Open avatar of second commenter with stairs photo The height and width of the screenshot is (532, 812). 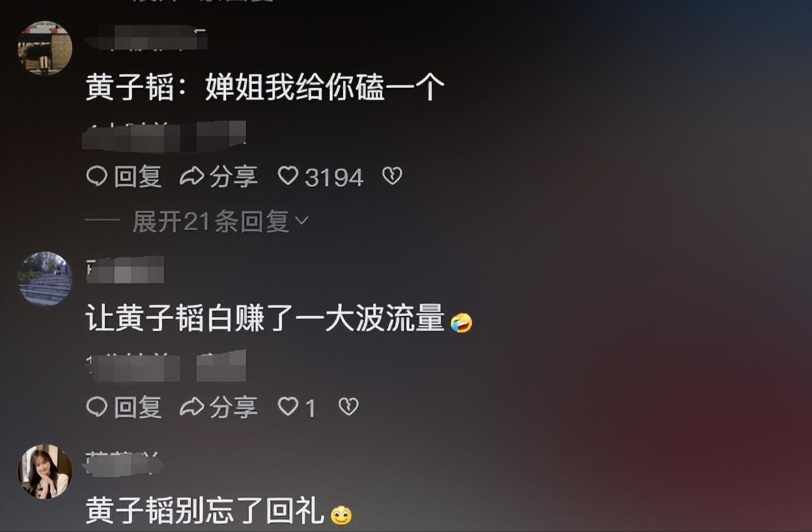click(x=45, y=279)
